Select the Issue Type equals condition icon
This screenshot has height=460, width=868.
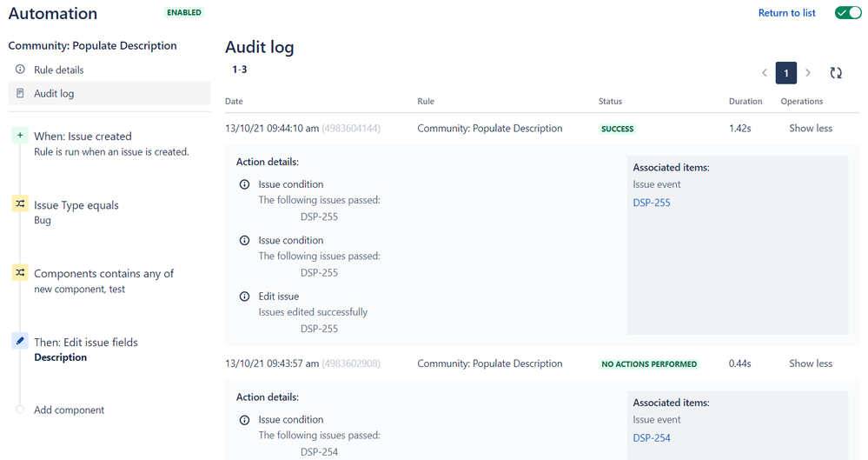pyautogui.click(x=20, y=203)
